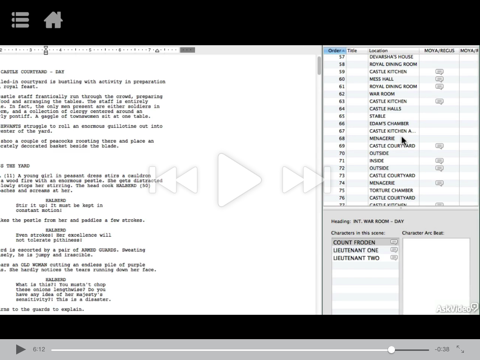Image resolution: width=480 pixels, height=360 pixels.
Task: Open the hamburger list menu icon
Action: pos(20,20)
